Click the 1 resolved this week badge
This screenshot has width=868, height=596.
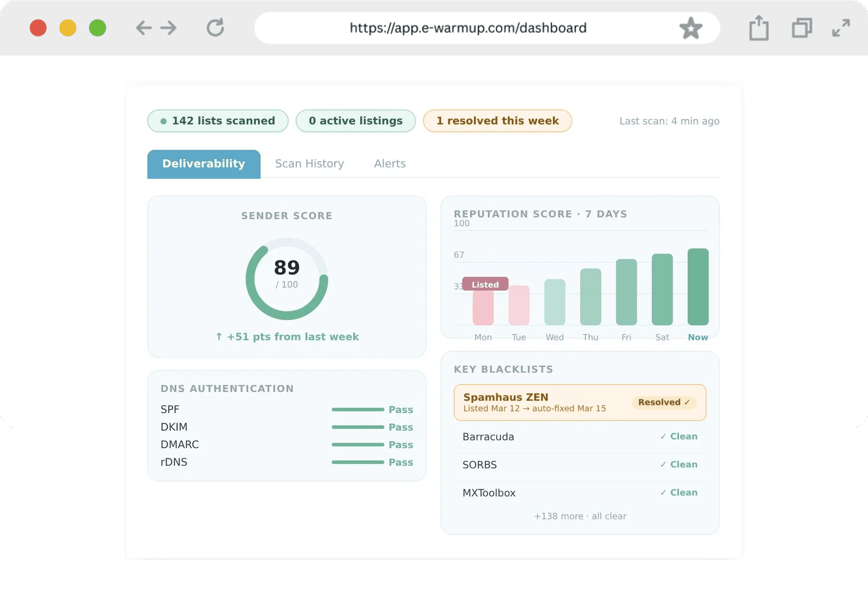[497, 121]
